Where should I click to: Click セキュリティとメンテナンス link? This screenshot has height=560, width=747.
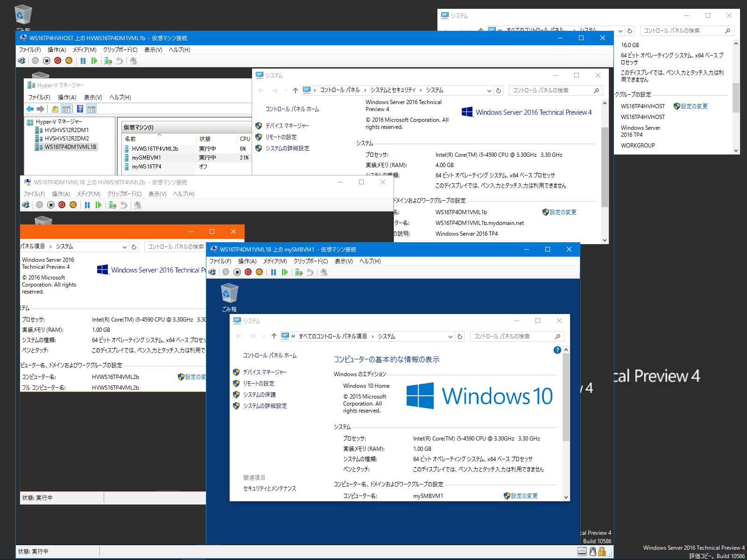click(x=269, y=489)
